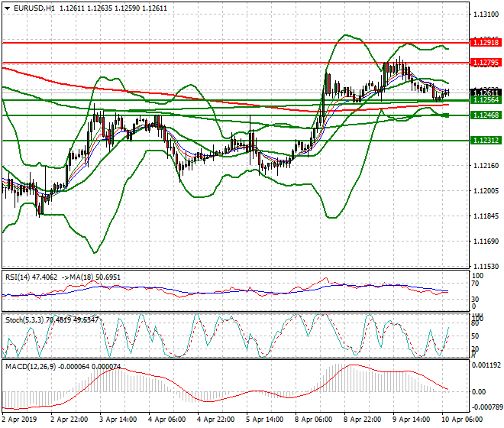This screenshot has height=428, width=504.
Task: Select the 2 Apr 22:00 time axis label
Action: click(69, 420)
